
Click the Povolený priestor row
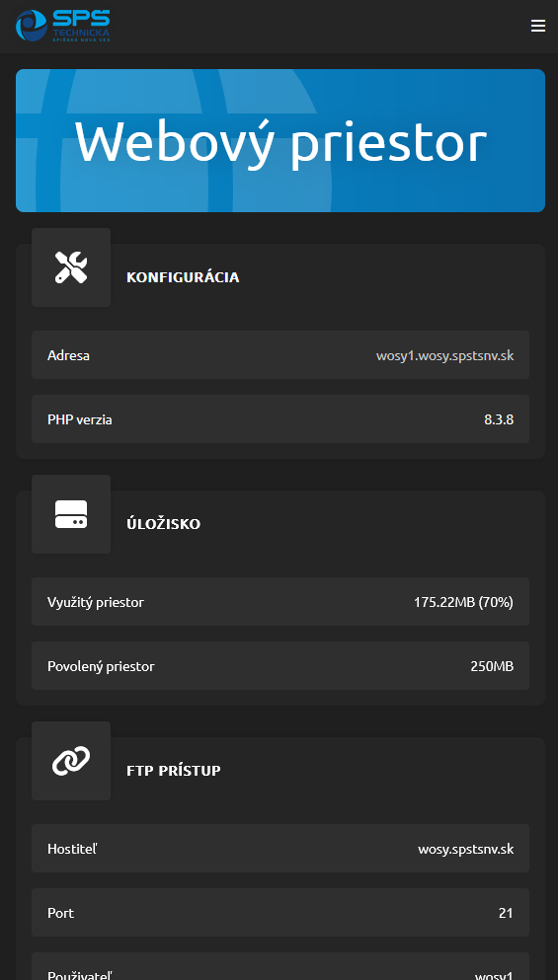coord(280,665)
